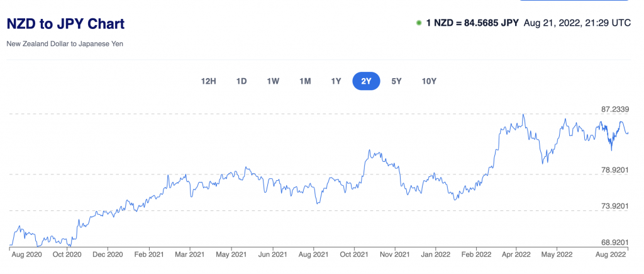Click the Apr 2022 timeline label

click(517, 254)
